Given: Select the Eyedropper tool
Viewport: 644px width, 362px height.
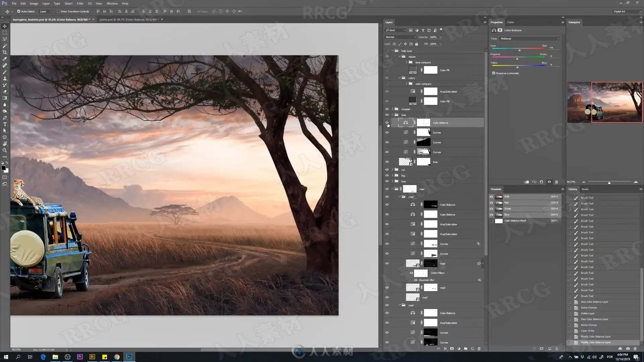Looking at the screenshot, I should click(x=5, y=59).
